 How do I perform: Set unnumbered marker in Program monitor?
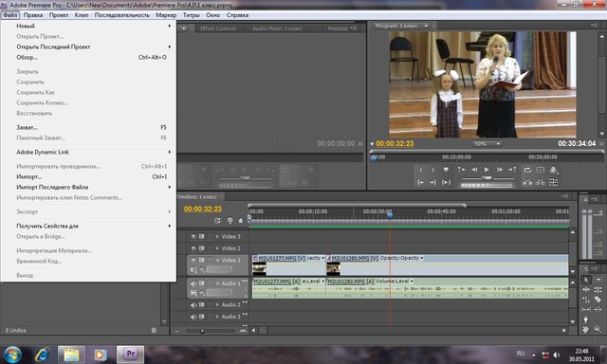tap(446, 170)
